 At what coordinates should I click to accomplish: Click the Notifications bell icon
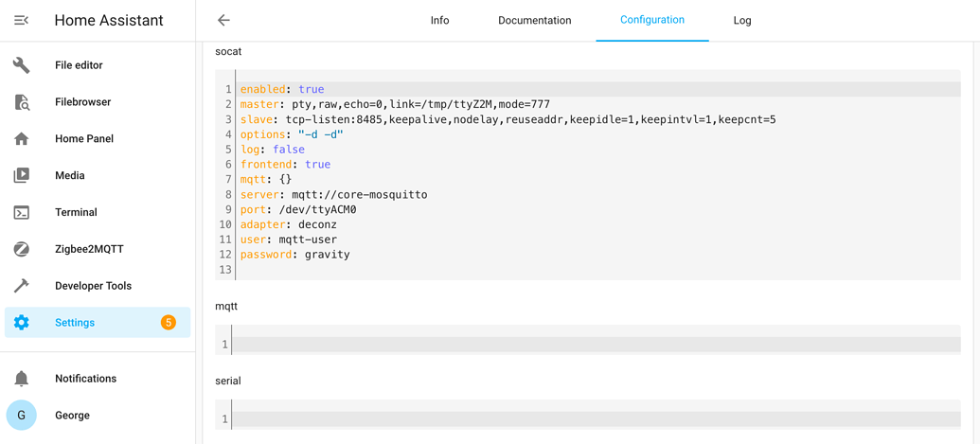point(21,379)
